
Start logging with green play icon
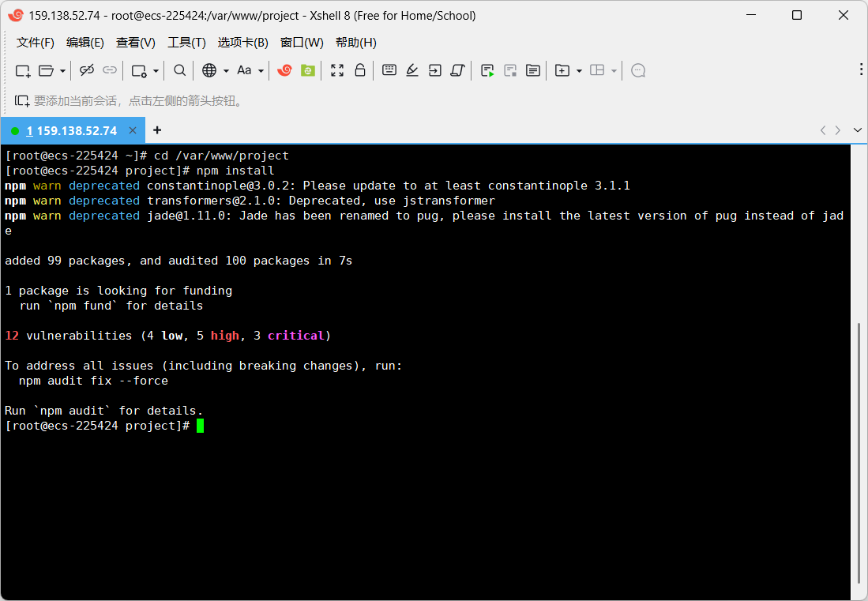coord(487,70)
